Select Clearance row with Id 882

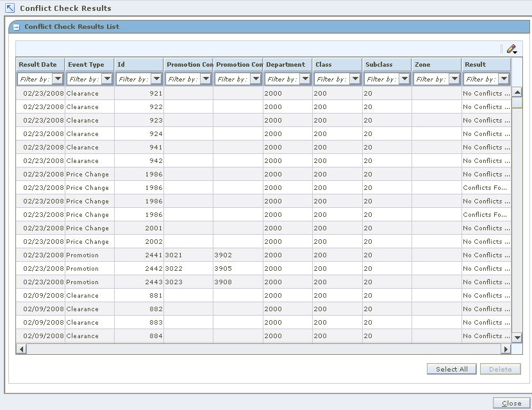click(263, 309)
